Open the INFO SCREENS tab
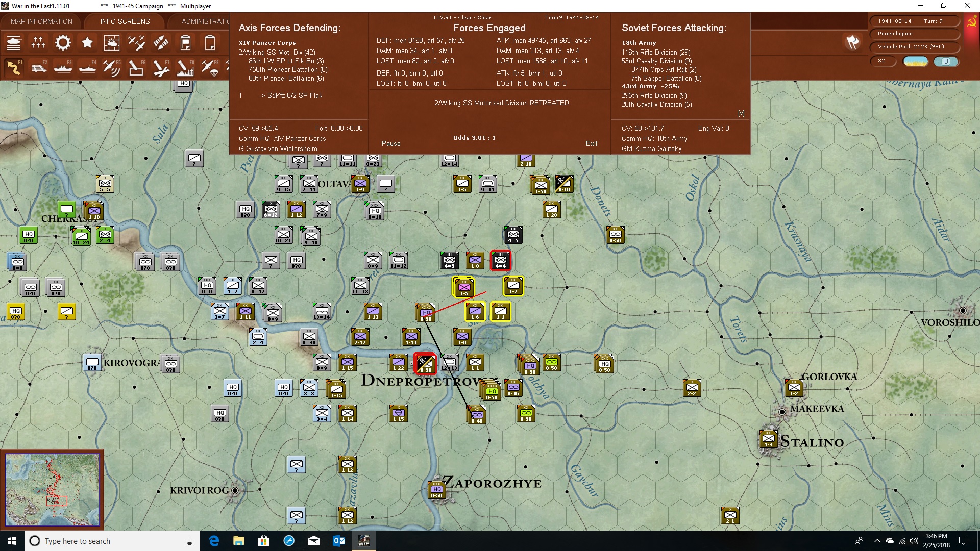 (125, 21)
